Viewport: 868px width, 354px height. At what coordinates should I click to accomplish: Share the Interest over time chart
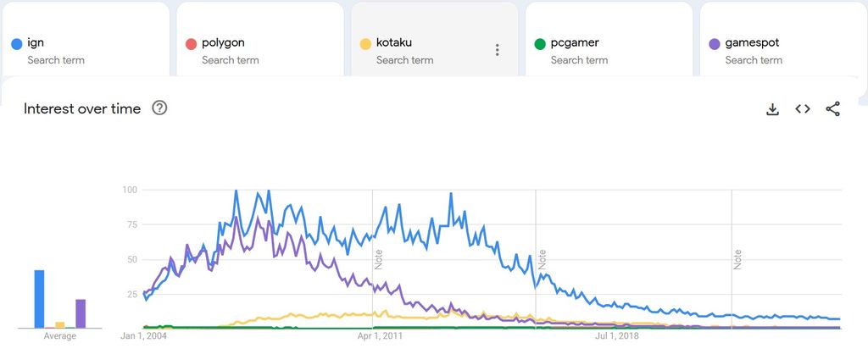pyautogui.click(x=833, y=109)
